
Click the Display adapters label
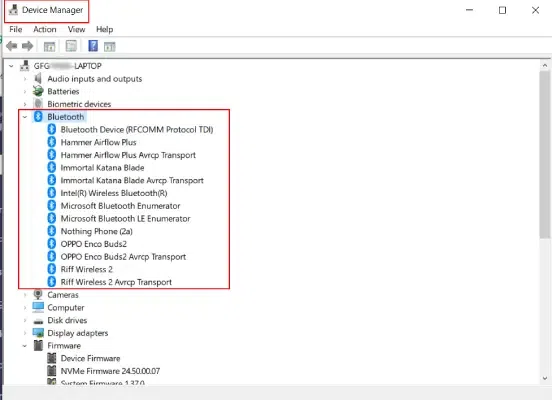coord(78,333)
